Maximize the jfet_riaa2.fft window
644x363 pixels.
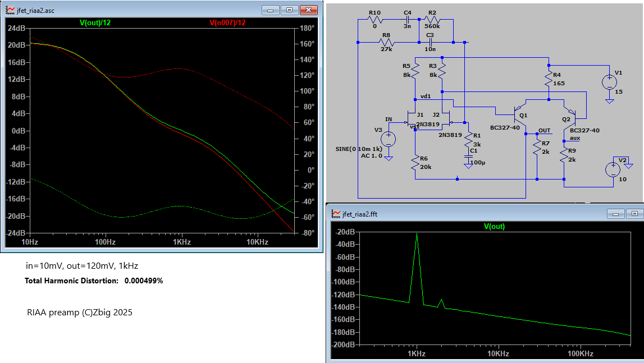pos(634,214)
